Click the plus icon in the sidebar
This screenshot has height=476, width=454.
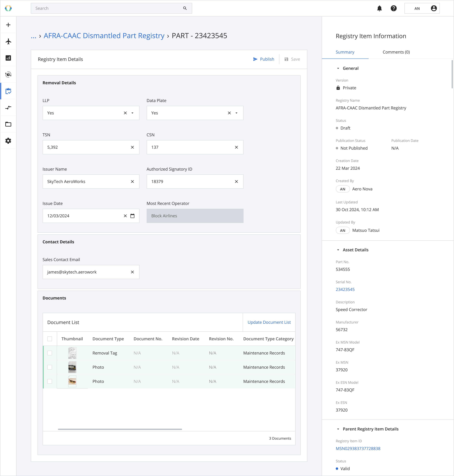[8, 25]
